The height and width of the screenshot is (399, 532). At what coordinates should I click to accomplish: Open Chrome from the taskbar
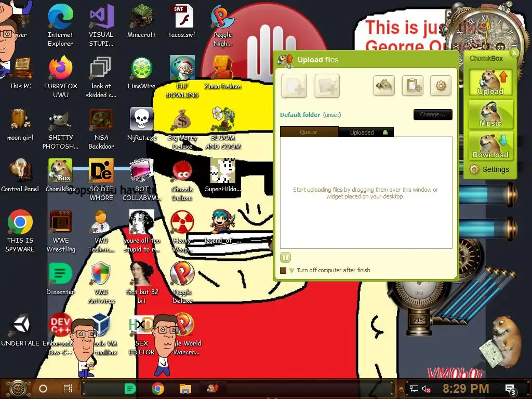point(158,389)
